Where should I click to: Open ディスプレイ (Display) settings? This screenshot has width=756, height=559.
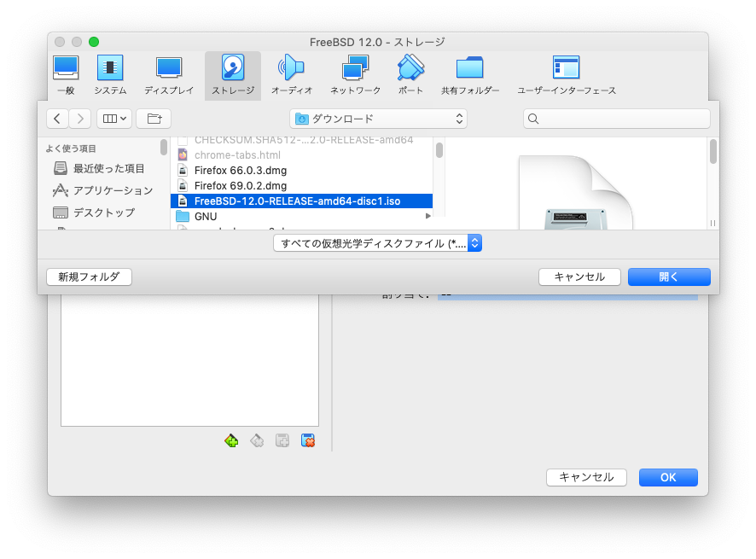point(169,75)
